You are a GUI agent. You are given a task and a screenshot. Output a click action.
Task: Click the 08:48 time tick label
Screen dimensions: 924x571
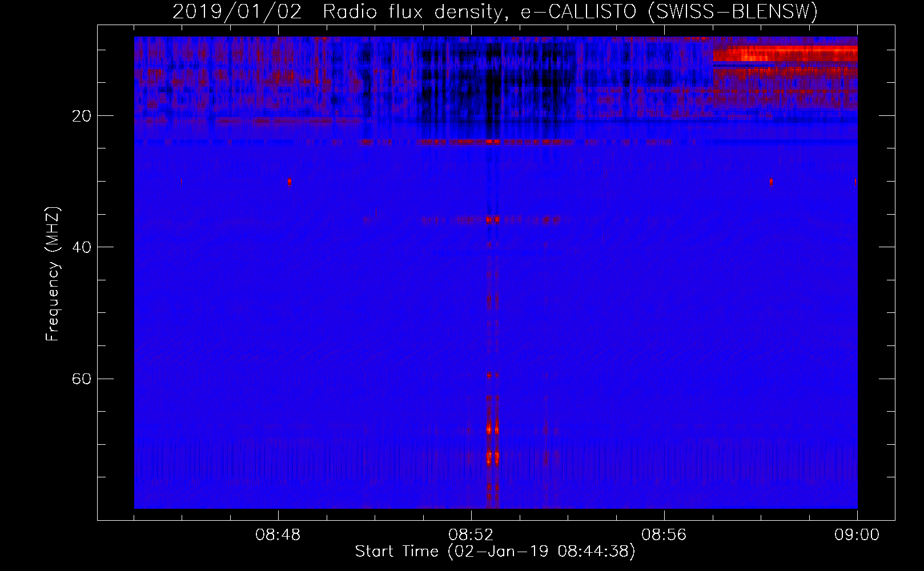coord(278,535)
